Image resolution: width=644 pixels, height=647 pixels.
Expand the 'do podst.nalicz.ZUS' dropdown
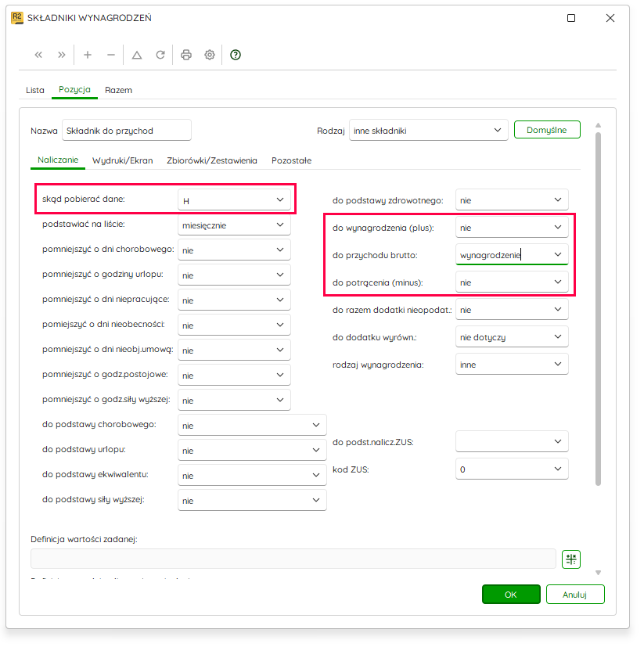tap(512, 441)
